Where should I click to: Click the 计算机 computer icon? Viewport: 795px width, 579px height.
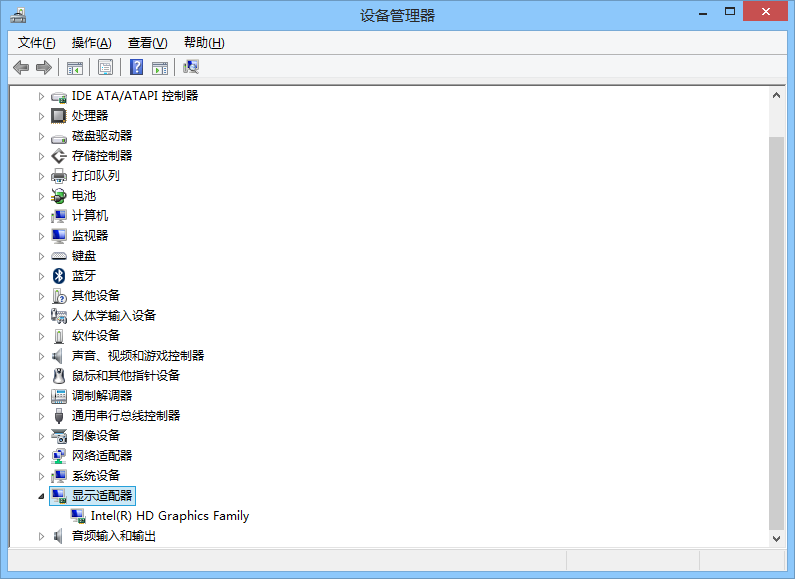[59, 216]
